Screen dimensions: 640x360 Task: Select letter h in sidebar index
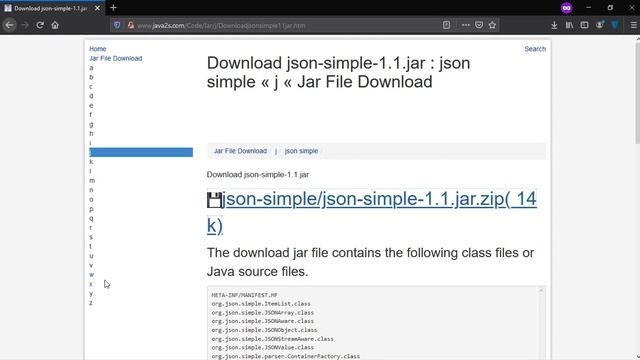(x=91, y=133)
